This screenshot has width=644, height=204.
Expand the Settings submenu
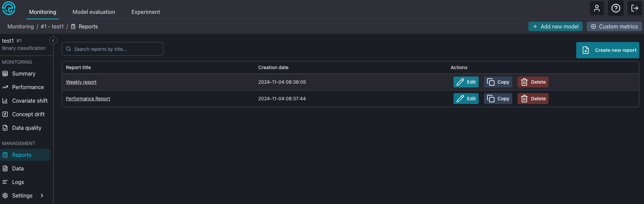tap(42, 196)
